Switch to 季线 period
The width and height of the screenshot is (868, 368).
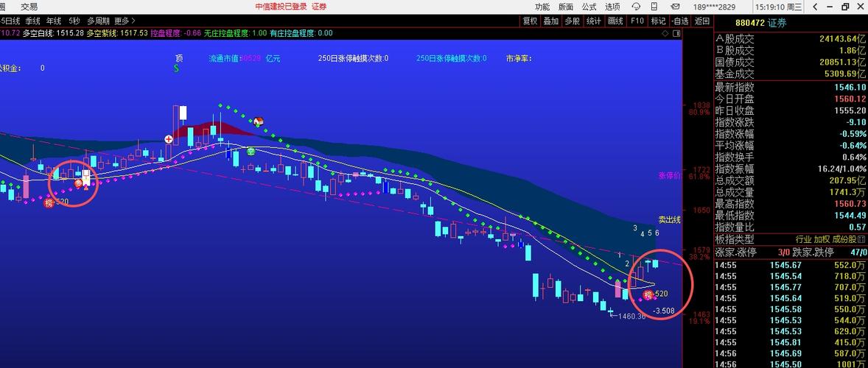tap(32, 21)
